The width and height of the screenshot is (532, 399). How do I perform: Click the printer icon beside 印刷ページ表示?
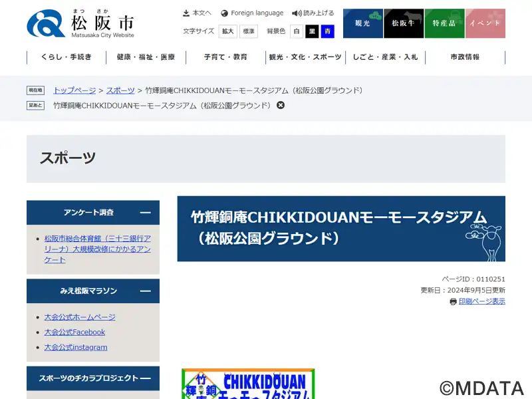[454, 301]
